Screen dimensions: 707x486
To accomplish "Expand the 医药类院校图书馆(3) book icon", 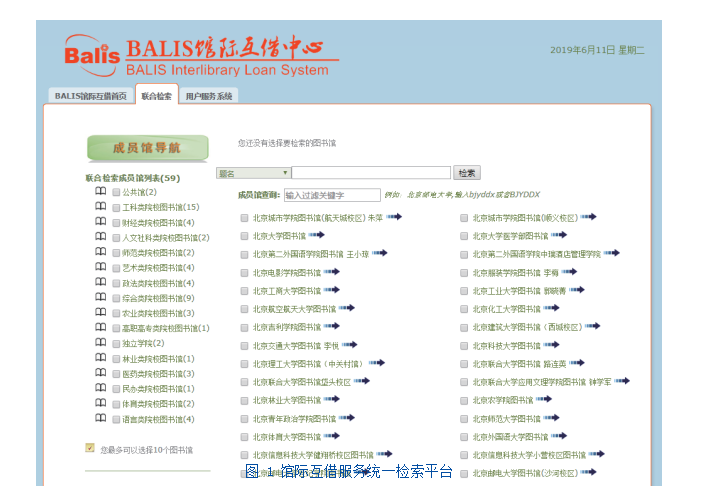I will click(101, 372).
